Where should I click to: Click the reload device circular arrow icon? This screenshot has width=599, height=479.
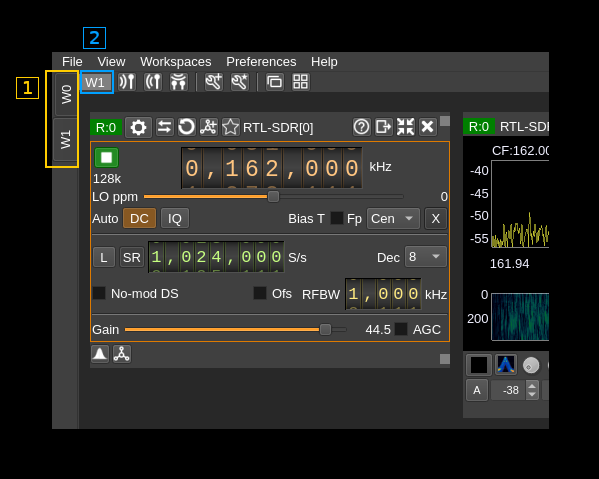[186, 127]
